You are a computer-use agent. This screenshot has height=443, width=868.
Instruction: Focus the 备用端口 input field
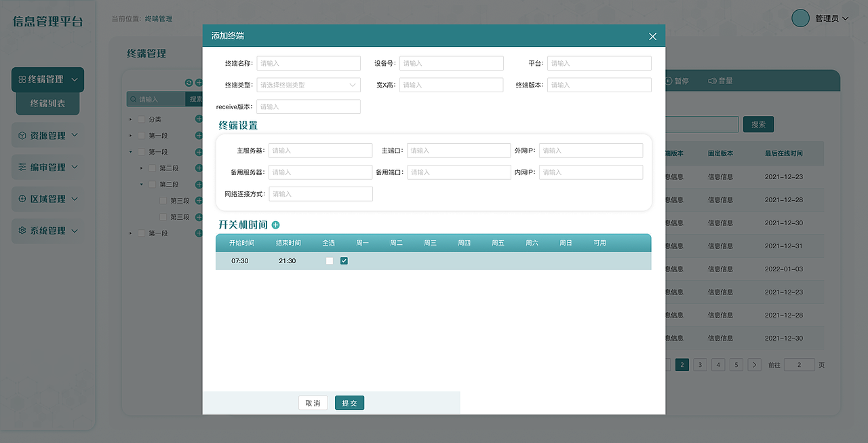pos(459,172)
